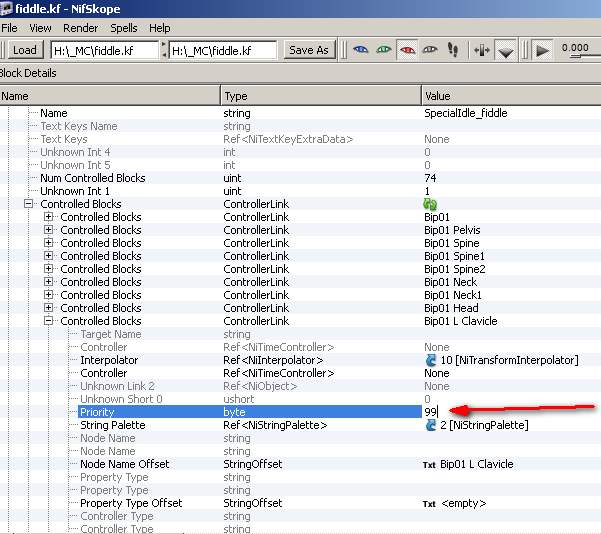Expand the Bip01 Spine1 Controlled Blocks row
Image resolution: width=601 pixels, height=534 pixels.
click(x=48, y=256)
